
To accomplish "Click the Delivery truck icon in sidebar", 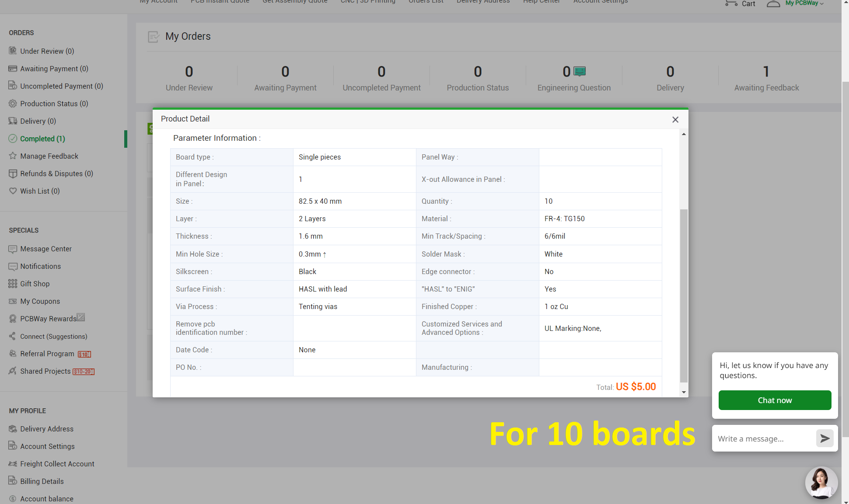I will (x=13, y=121).
